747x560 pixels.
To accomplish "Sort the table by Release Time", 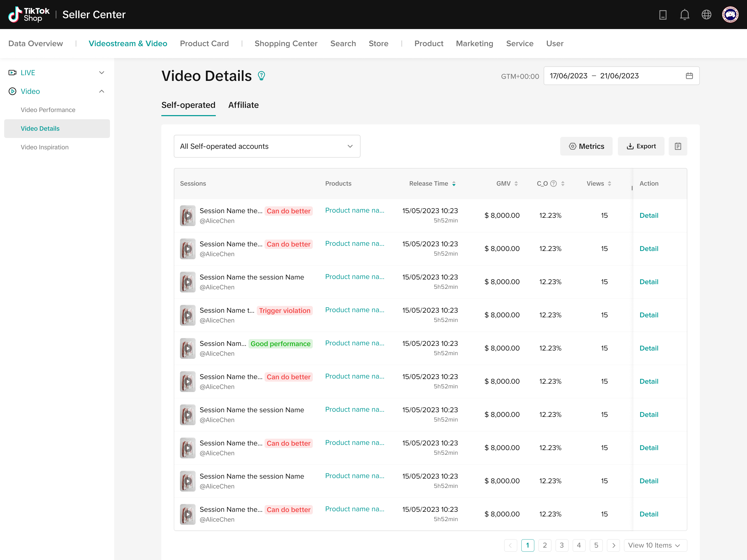I will [454, 183].
